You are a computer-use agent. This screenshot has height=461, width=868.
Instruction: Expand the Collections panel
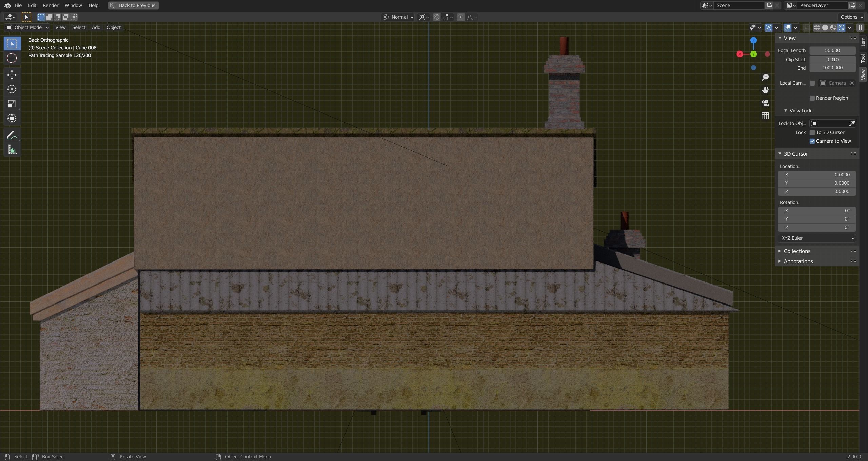[x=797, y=251]
